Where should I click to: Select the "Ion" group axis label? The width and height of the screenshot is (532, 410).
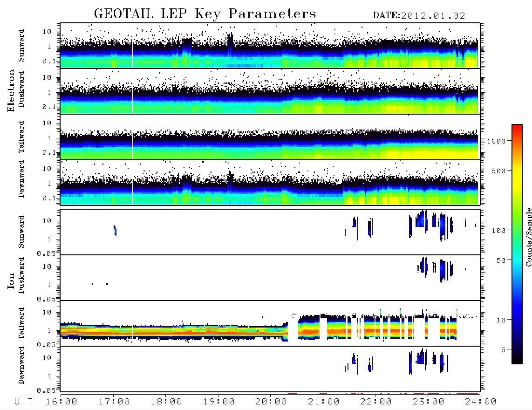click(11, 280)
